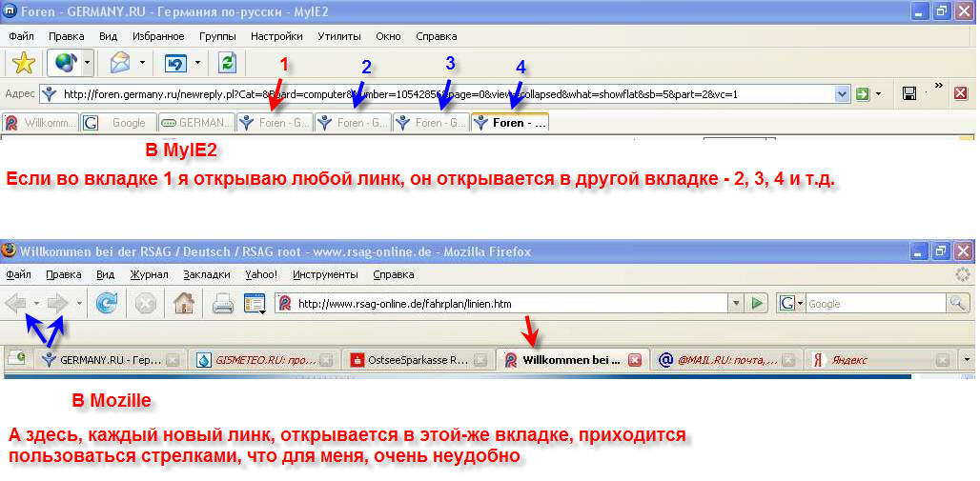Viewport: 980px width, 481px height.
Task: Open the Избранное menu in MyIE2
Action: tap(159, 36)
